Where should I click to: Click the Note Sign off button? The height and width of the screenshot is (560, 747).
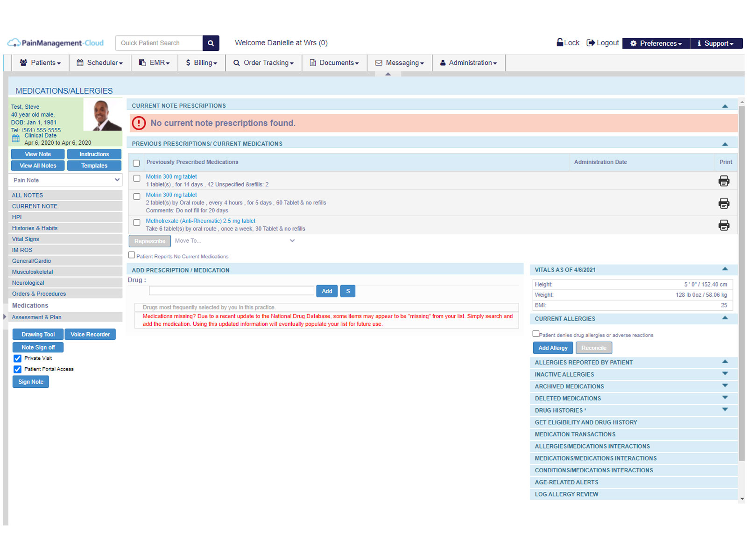tap(38, 347)
